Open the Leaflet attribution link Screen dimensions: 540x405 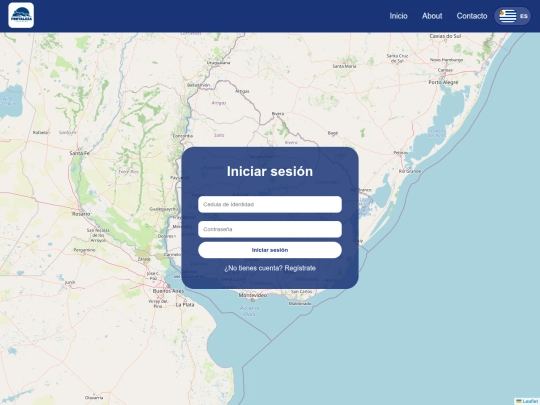[x=530, y=401]
